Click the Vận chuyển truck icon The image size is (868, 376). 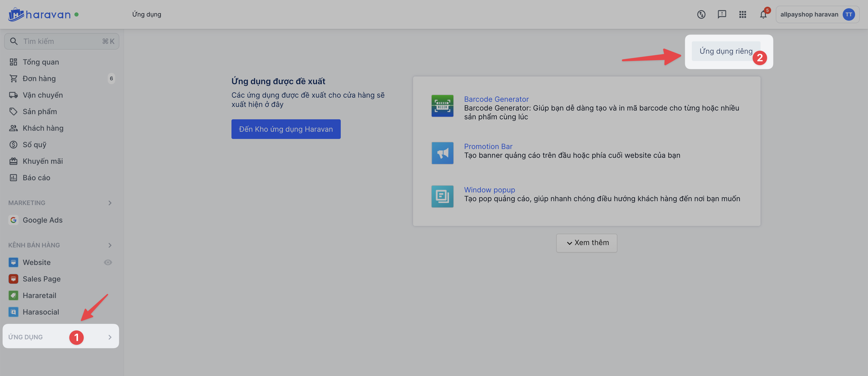point(13,95)
